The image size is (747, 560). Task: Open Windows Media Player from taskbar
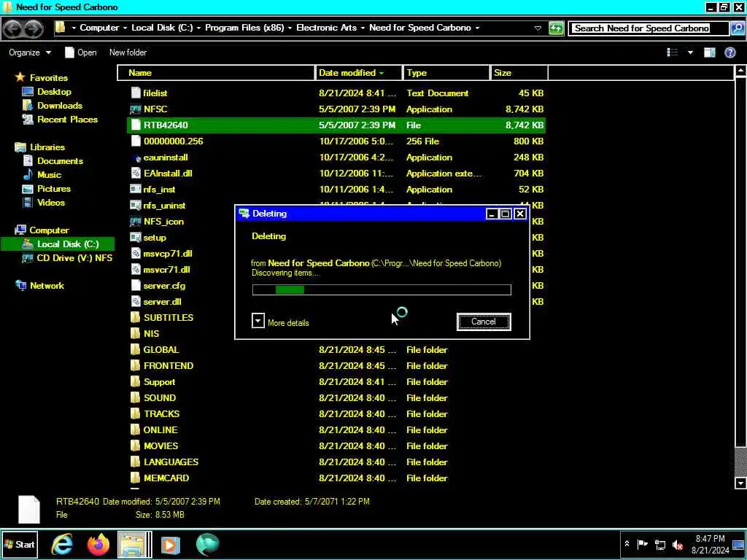171,545
